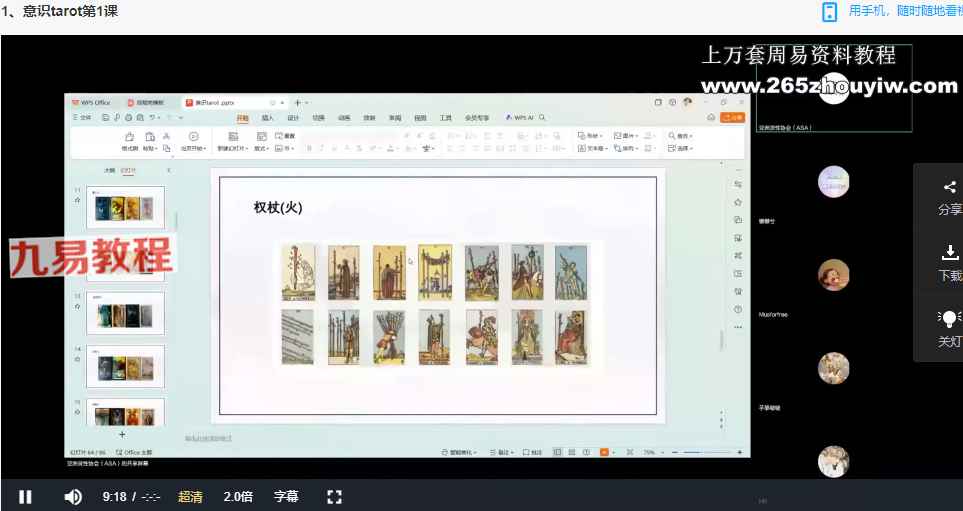The height and width of the screenshot is (511, 963).
Task: Click the add new slide plus icon
Action: click(122, 435)
